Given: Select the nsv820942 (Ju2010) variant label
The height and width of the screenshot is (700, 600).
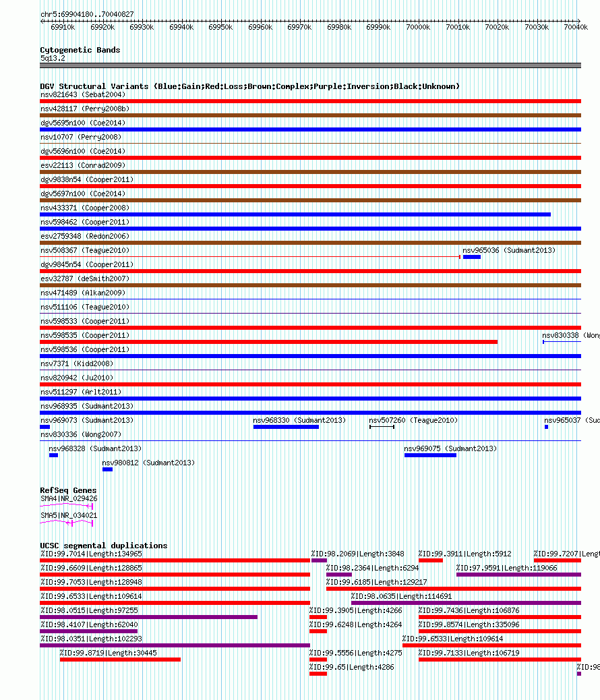Looking at the screenshot, I should coord(77,378).
